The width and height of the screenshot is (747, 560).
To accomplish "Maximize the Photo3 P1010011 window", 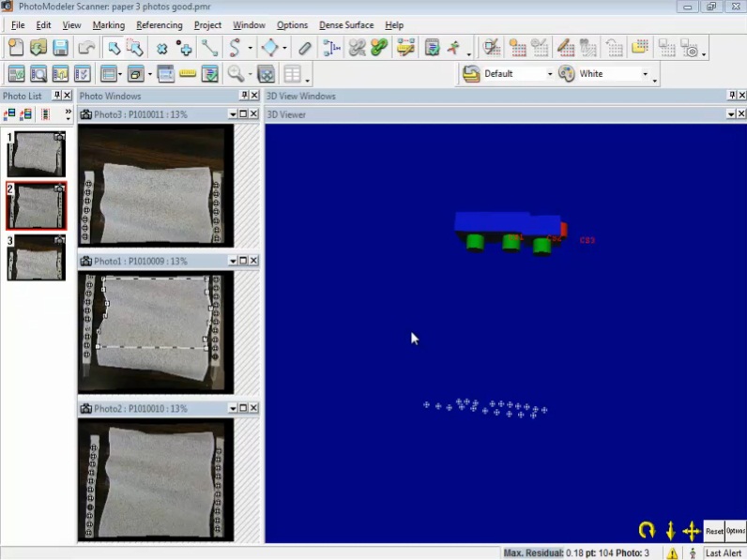I will point(243,114).
